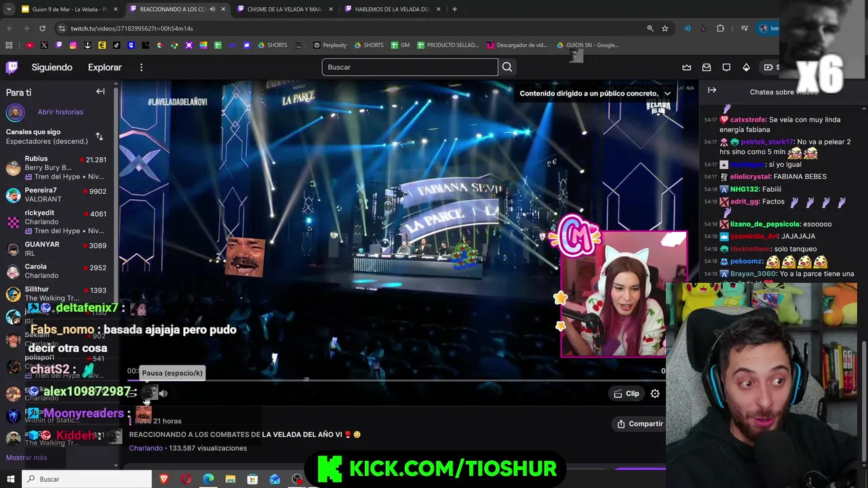Reload the page

[x=42, y=28]
